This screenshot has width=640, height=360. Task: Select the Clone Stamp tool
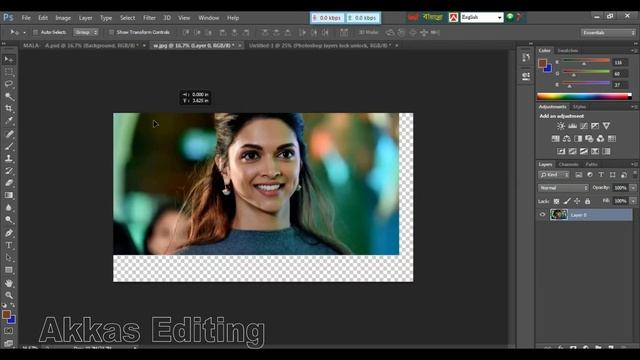tap(9, 158)
